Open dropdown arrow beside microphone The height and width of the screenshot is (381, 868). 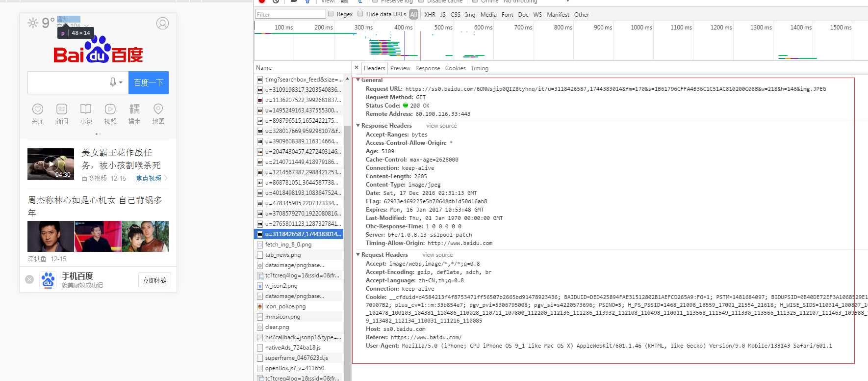[120, 83]
